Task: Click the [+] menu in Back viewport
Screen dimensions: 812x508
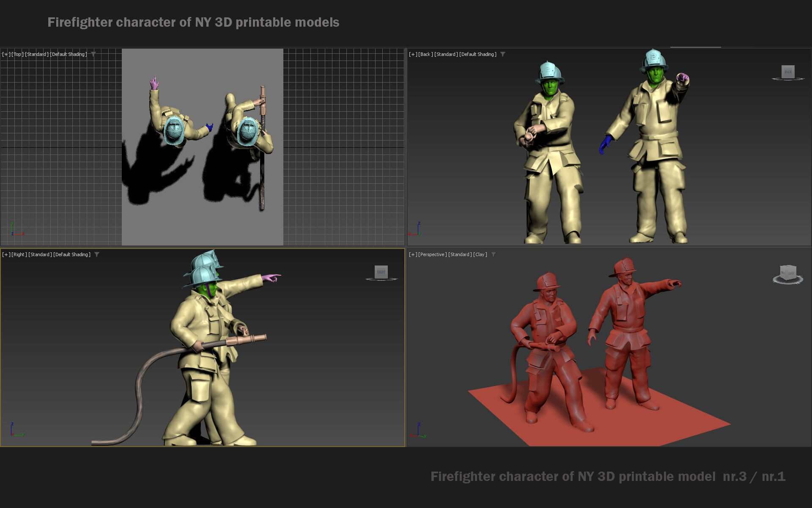Action: [x=413, y=54]
